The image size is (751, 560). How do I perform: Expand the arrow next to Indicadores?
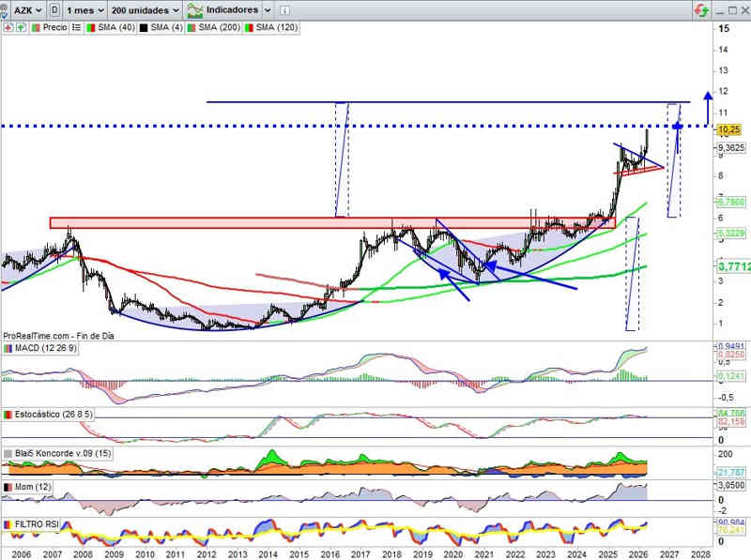tap(269, 9)
